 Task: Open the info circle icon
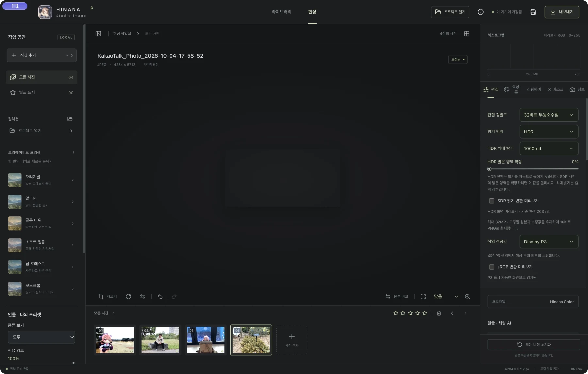[481, 12]
